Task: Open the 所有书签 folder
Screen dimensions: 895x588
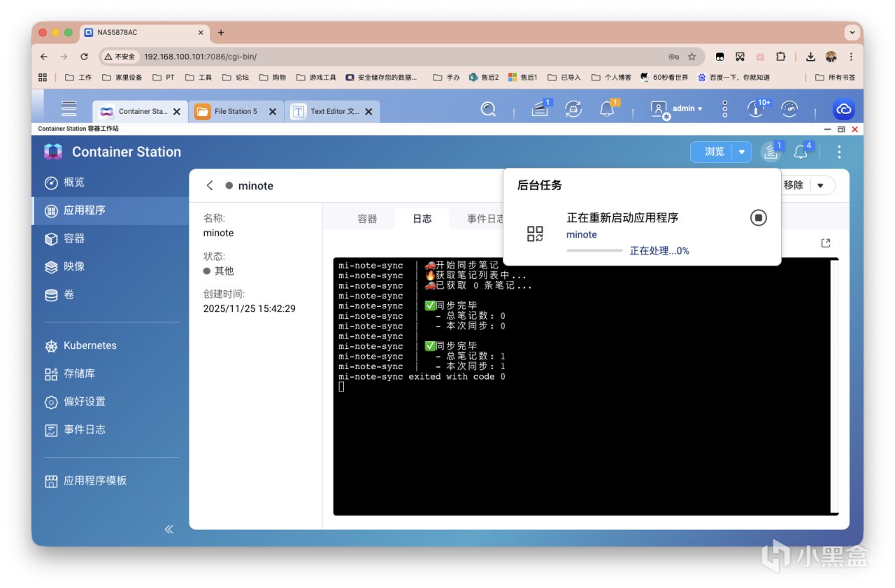Action: coord(835,78)
